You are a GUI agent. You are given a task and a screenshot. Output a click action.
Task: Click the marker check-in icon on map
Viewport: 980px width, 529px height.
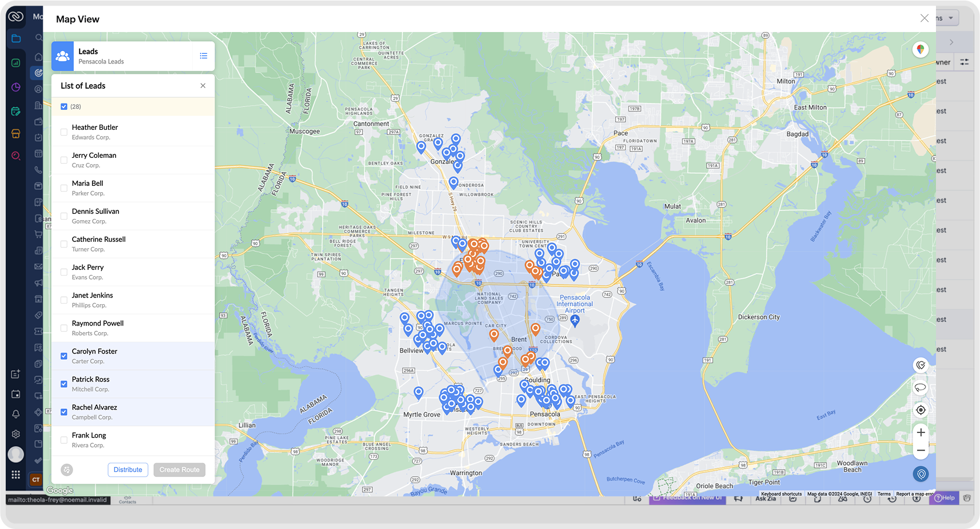coord(921,365)
